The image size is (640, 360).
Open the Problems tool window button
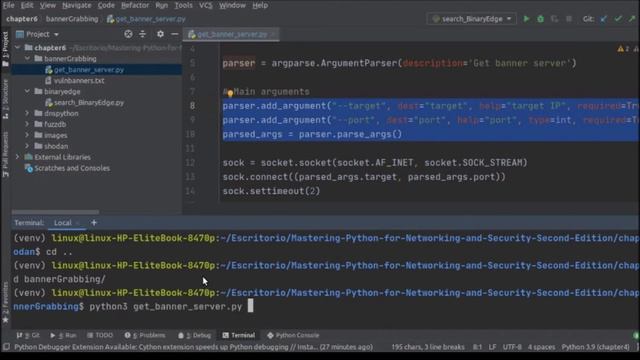145,335
